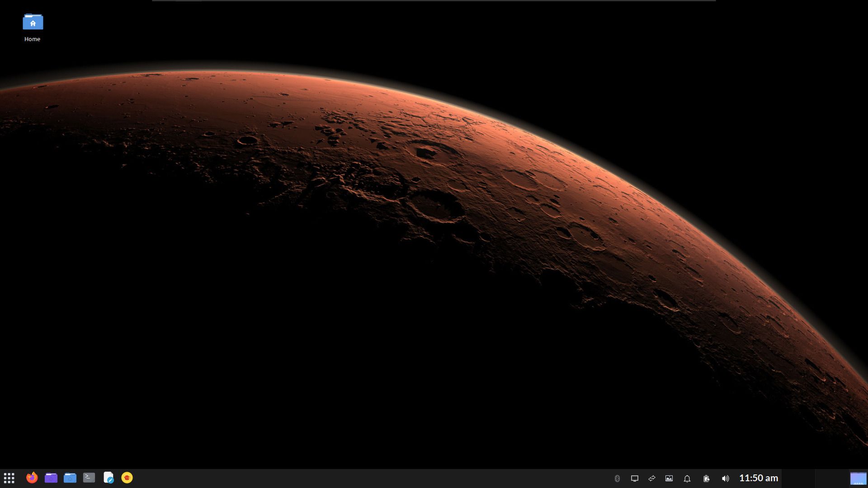The image size is (868, 488).
Task: Select the Home folder on the desktop
Action: pos(33,22)
